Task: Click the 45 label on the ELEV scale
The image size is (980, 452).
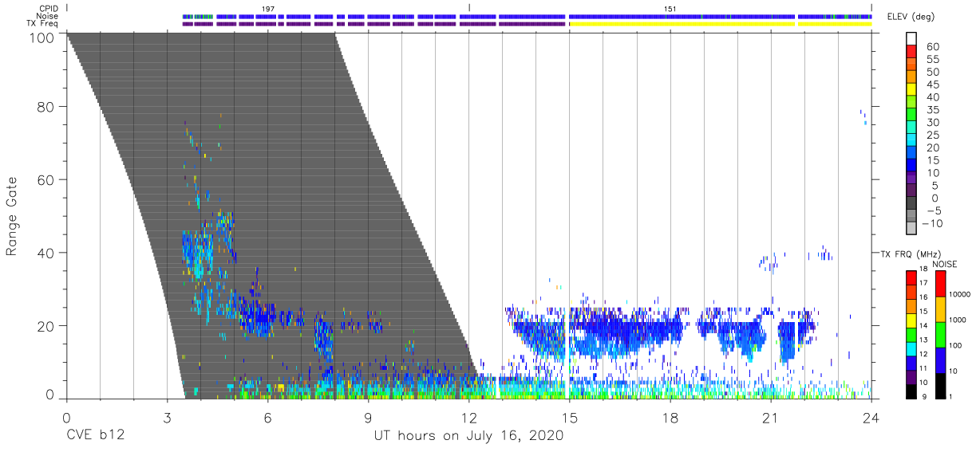Action: (x=932, y=85)
